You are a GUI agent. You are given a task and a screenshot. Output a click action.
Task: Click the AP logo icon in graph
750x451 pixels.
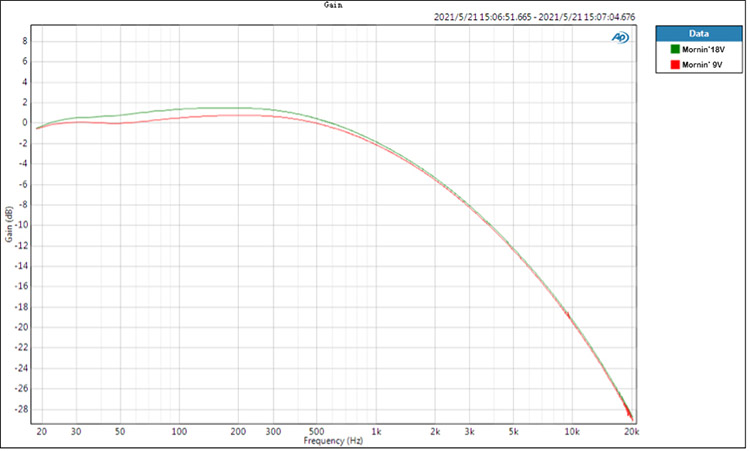click(x=620, y=37)
